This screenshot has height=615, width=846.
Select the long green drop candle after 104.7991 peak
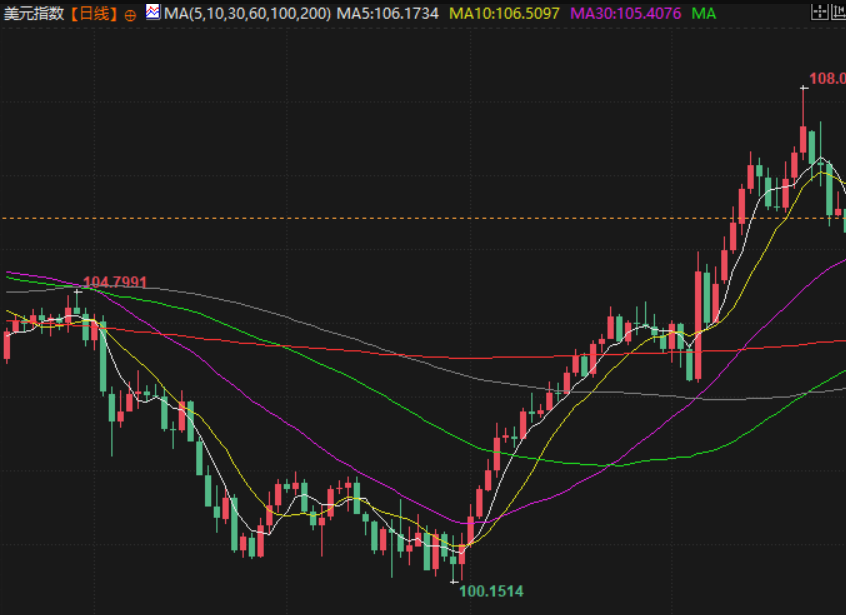coord(102,357)
